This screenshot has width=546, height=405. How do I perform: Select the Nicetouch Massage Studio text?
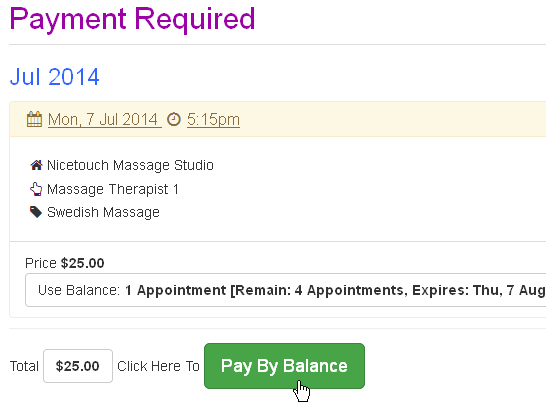tap(130, 165)
